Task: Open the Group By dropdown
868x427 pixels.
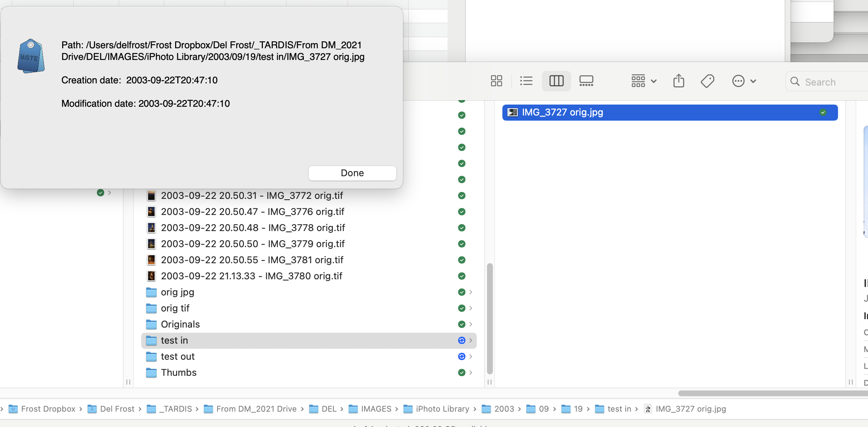Action: pos(644,81)
